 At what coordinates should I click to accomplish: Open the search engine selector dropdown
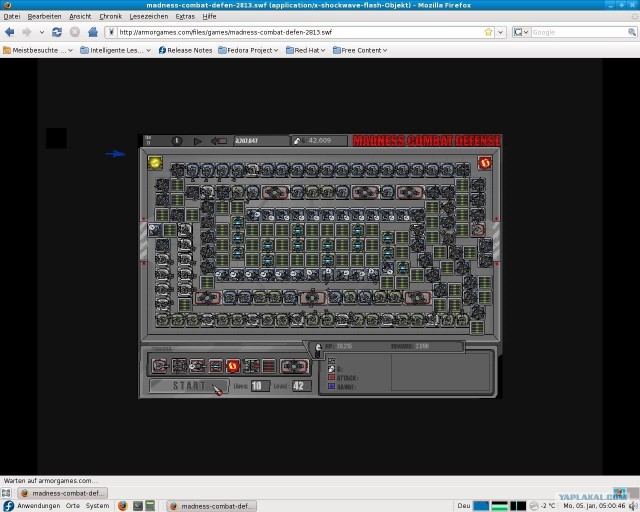point(521,32)
